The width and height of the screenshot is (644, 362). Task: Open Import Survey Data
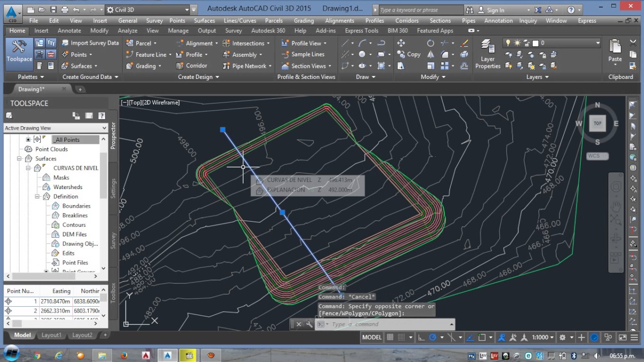[x=90, y=43]
